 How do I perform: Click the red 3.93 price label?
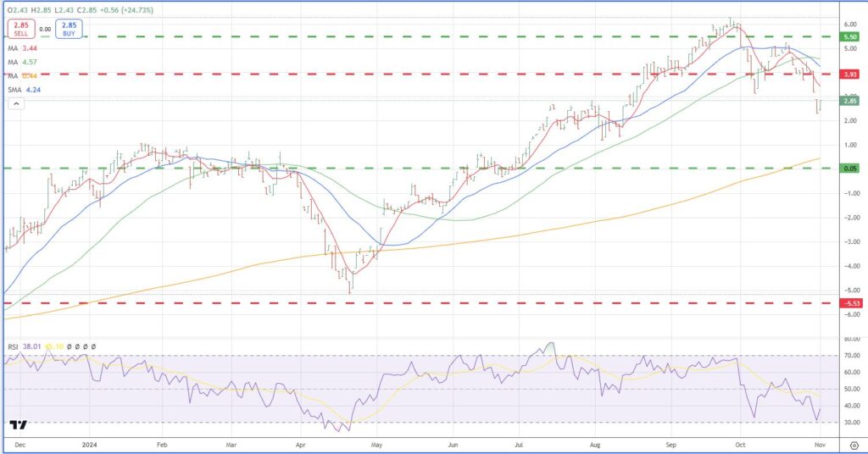coord(849,75)
